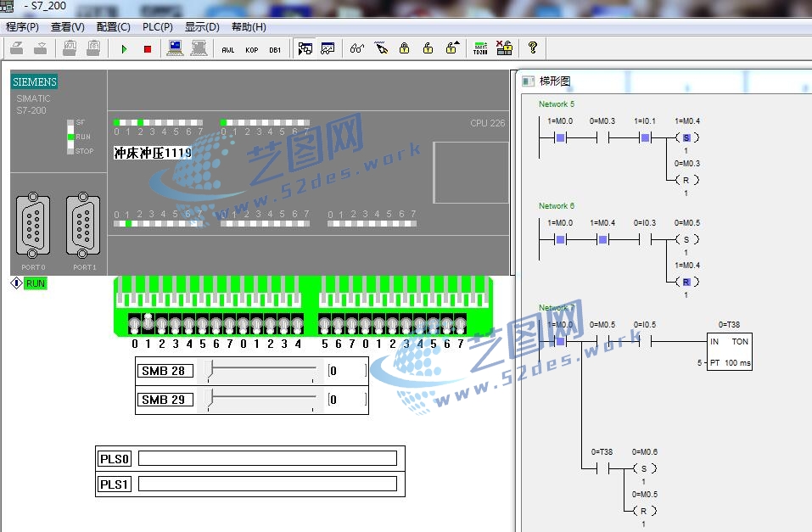Screen dimensions: 812x532
Task: Toggle right bank input switch labeled 4
Action: pyautogui.click(x=420, y=325)
